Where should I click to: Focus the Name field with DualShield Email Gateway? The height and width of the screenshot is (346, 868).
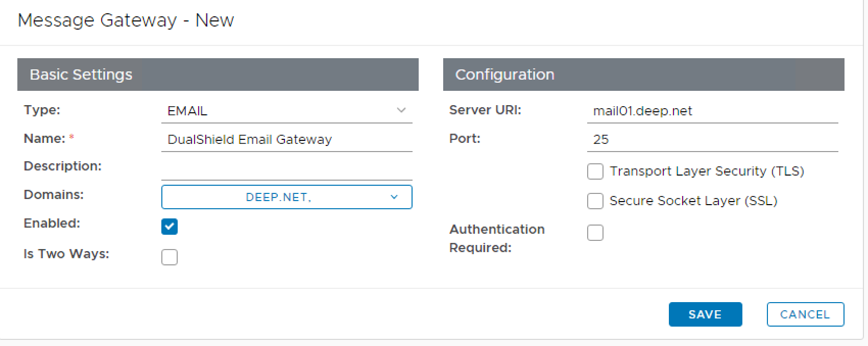286,139
